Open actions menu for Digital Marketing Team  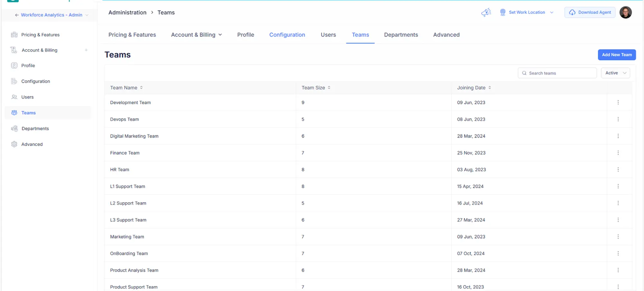[x=618, y=136]
